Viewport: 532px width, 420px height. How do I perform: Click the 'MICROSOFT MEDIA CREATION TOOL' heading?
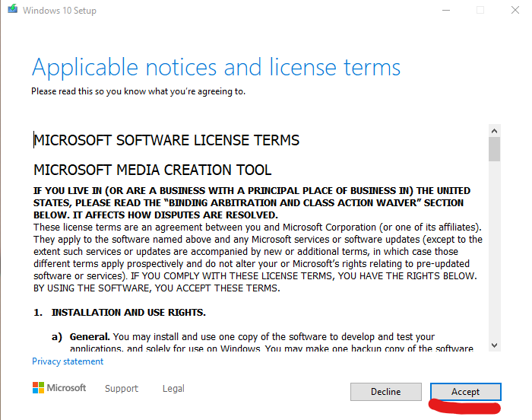(152, 170)
